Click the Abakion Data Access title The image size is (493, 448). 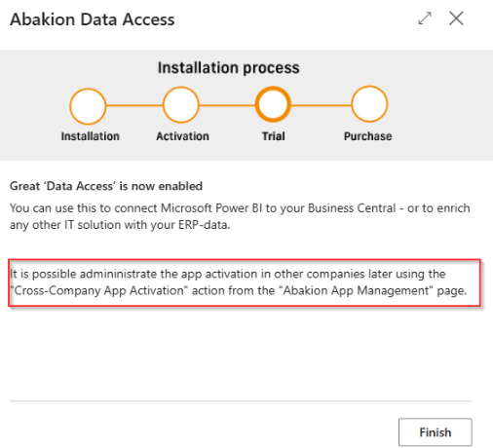click(93, 19)
